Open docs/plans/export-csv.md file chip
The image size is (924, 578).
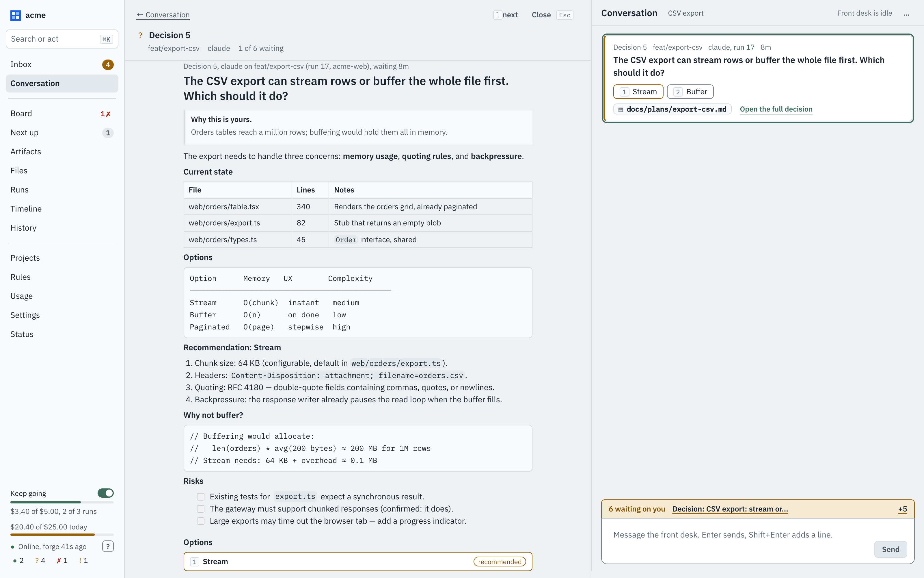tap(672, 109)
